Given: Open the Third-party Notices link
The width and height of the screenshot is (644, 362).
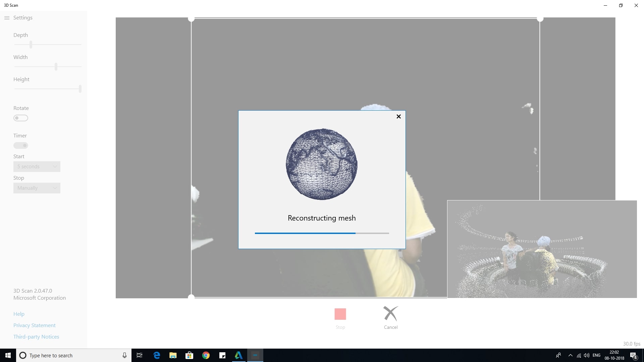Looking at the screenshot, I should click(x=36, y=337).
